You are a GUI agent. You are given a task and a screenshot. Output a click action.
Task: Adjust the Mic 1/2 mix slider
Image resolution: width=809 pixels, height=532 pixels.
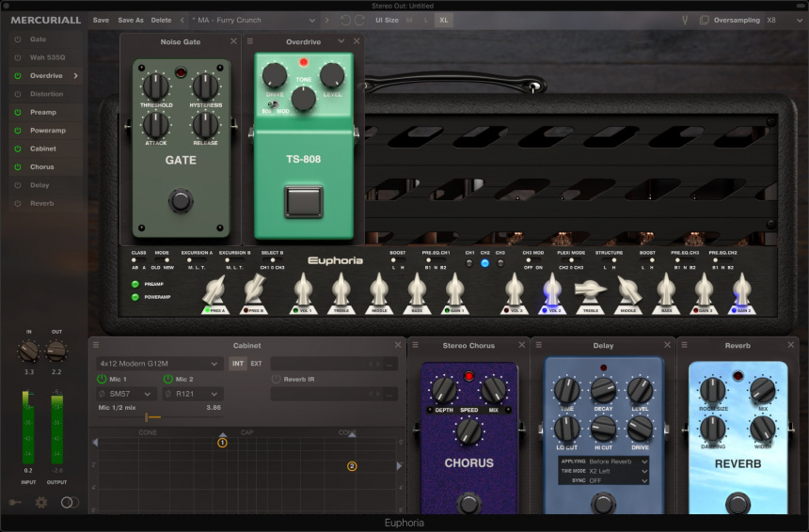(x=148, y=416)
